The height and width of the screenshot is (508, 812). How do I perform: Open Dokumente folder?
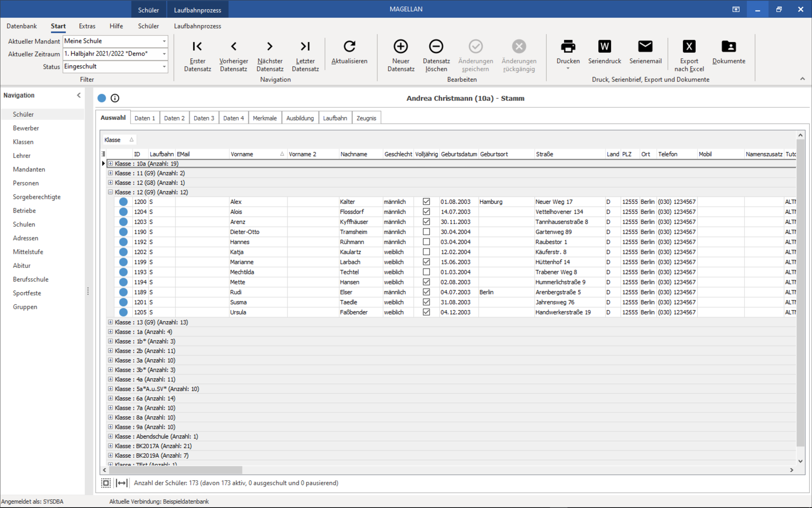point(729,52)
